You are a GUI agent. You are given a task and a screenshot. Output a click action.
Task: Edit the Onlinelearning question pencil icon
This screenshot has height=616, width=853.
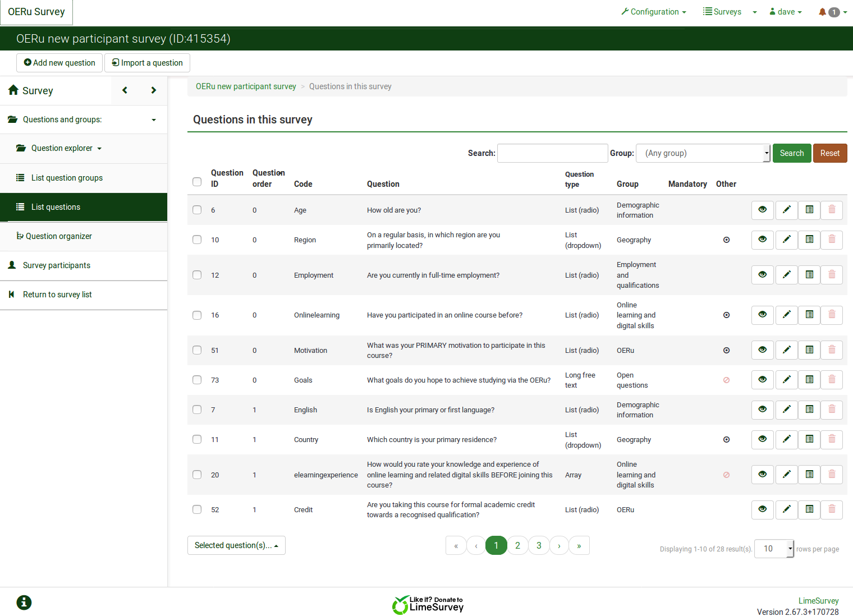[787, 315]
